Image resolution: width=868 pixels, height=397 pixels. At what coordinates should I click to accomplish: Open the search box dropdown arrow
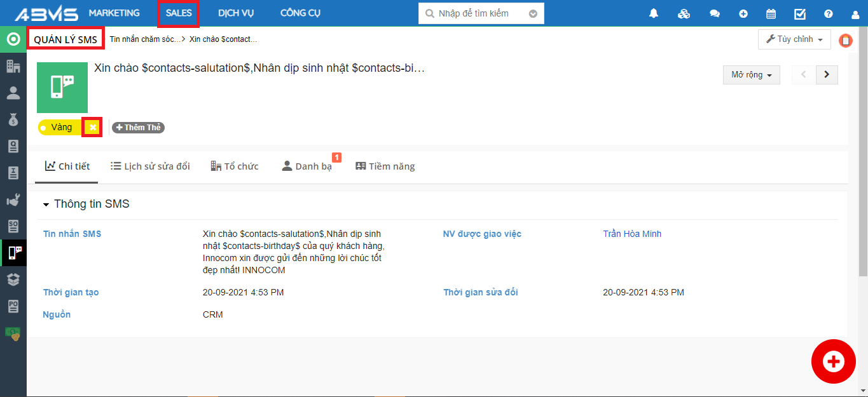point(533,13)
